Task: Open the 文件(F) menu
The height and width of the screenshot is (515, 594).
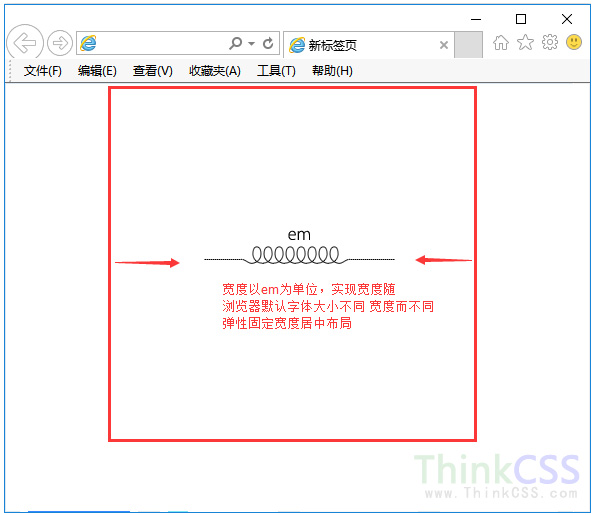Action: tap(42, 71)
